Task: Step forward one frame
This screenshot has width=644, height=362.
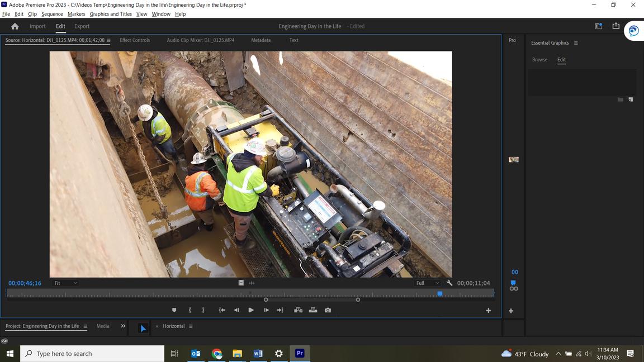Action: click(266, 310)
